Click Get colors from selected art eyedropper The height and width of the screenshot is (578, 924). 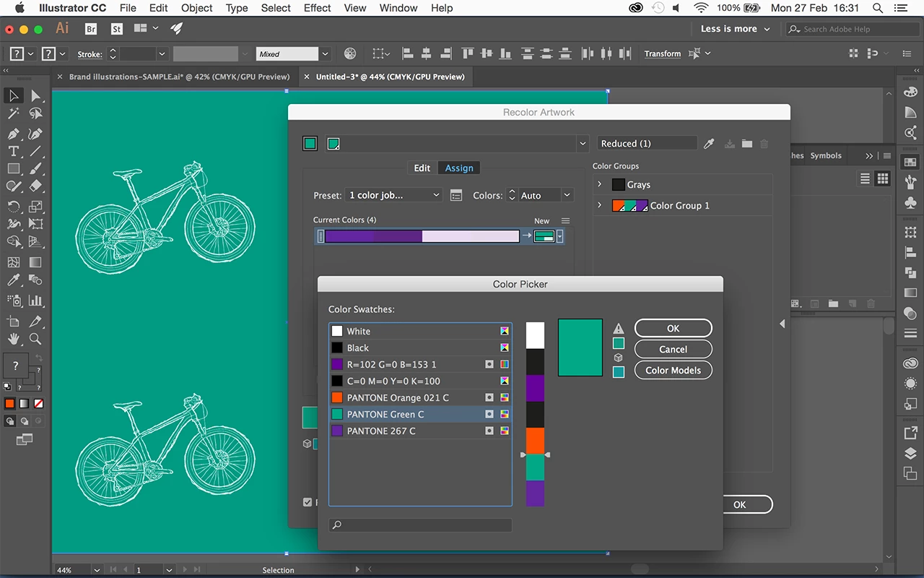(x=710, y=144)
